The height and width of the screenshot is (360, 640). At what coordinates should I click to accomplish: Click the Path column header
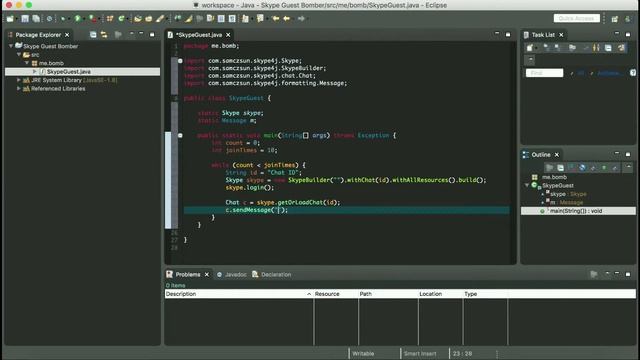[388, 294]
